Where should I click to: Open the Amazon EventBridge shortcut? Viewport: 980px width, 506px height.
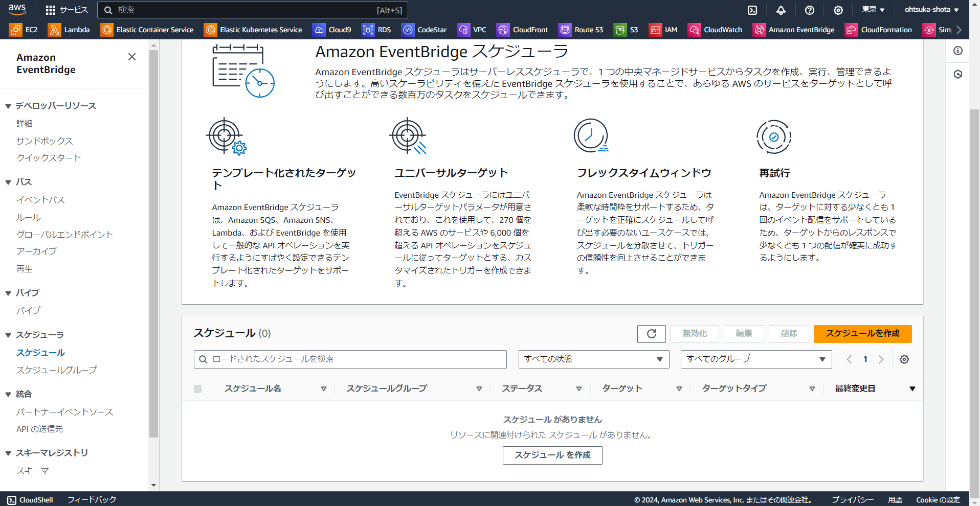coord(794,30)
